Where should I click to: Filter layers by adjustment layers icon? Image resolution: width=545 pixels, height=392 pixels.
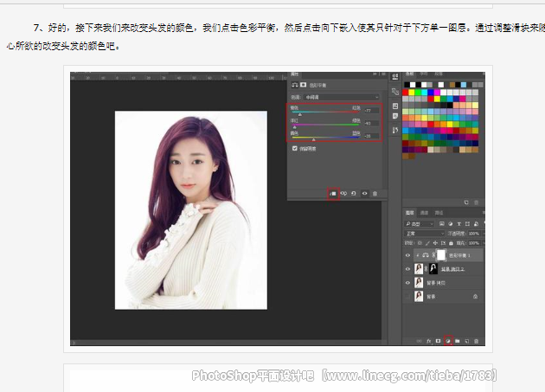click(x=451, y=223)
